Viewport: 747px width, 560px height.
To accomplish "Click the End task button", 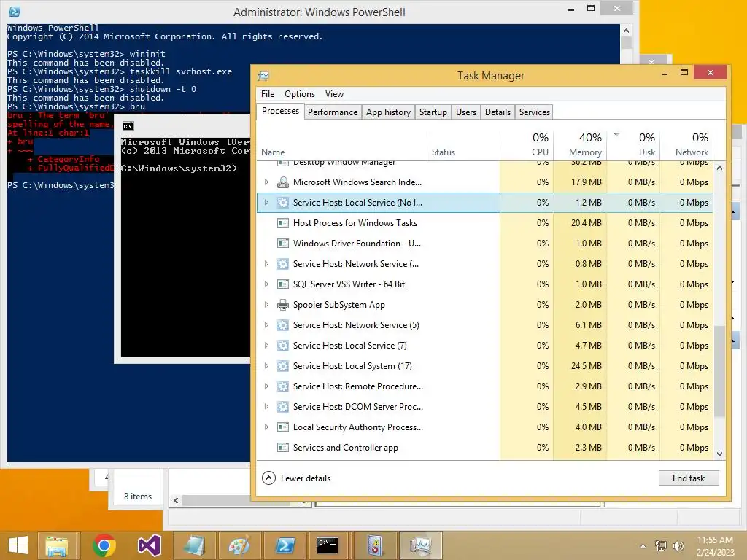I will (689, 478).
